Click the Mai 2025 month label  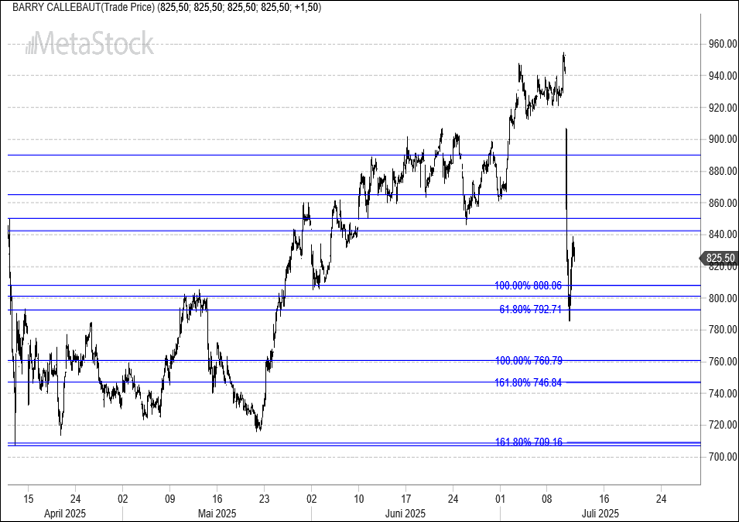click(217, 513)
